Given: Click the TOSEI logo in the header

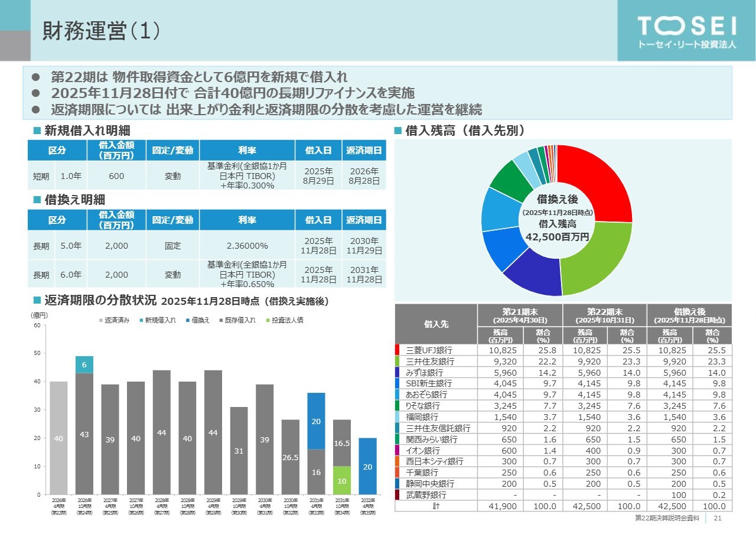Looking at the screenshot, I should 686,31.
